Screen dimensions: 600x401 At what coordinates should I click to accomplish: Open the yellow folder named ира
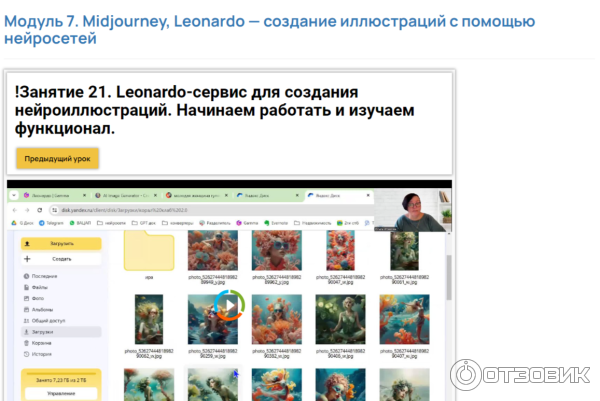(x=149, y=251)
